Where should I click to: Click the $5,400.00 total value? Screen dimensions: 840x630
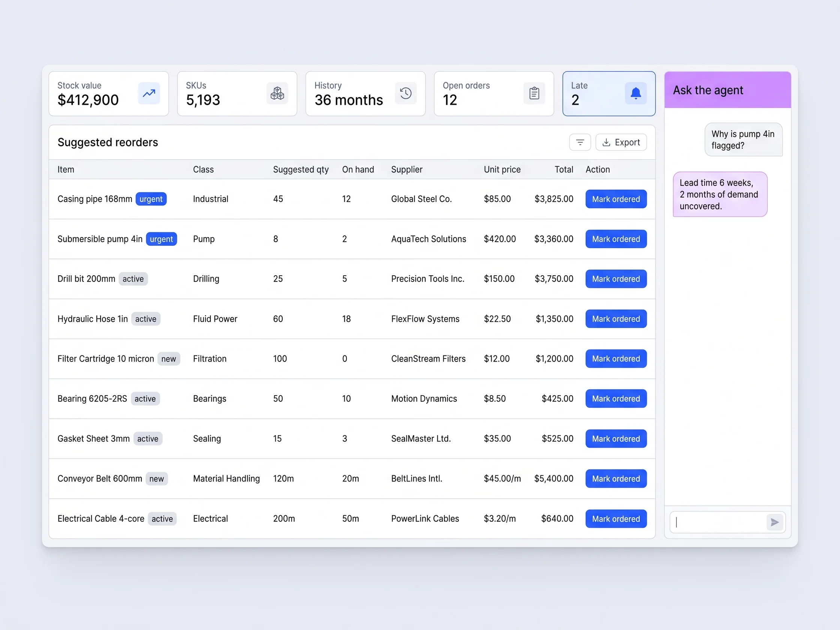[x=553, y=478]
